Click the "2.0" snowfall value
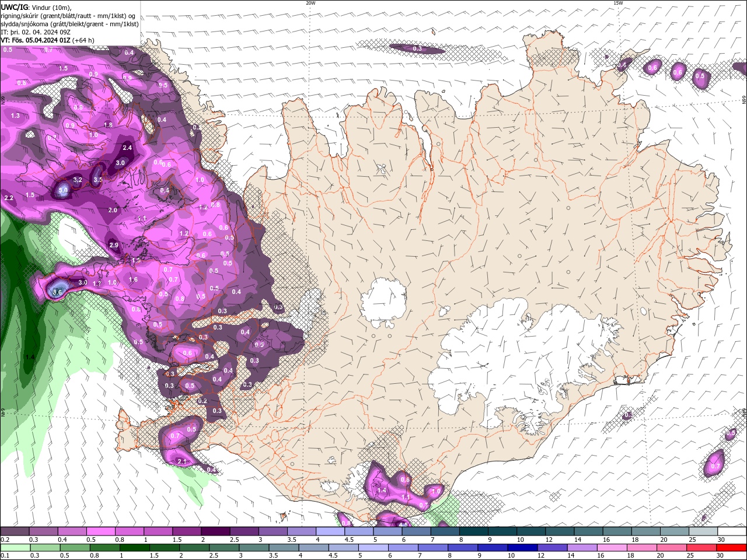This screenshot has width=747, height=560. (x=113, y=210)
